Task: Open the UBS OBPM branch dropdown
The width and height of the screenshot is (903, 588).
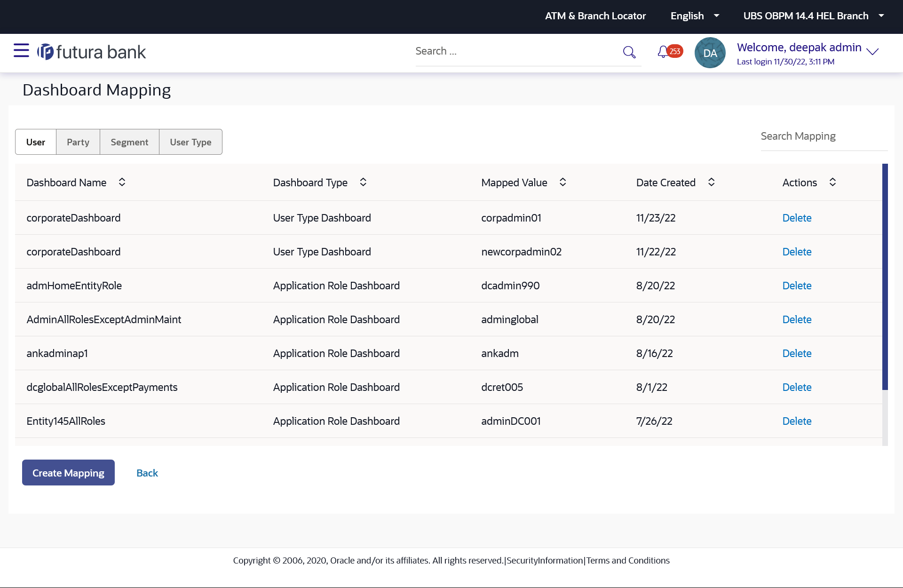Action: coord(813,16)
